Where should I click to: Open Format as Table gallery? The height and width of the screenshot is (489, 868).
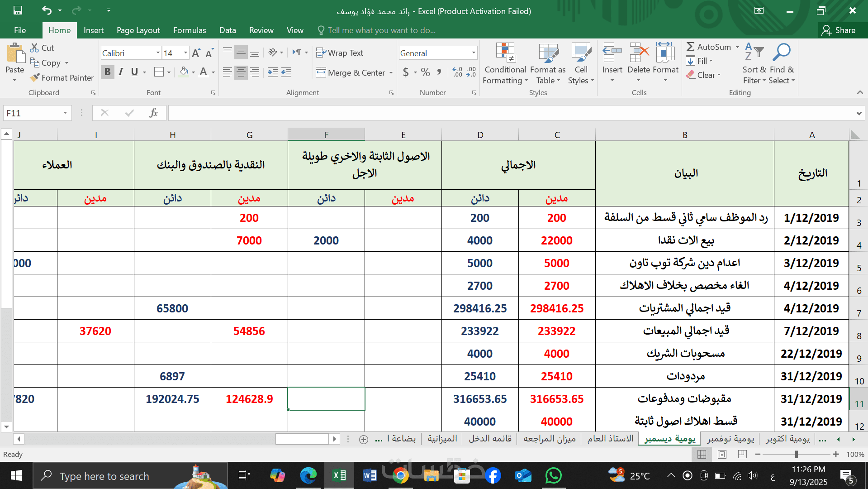coord(548,63)
